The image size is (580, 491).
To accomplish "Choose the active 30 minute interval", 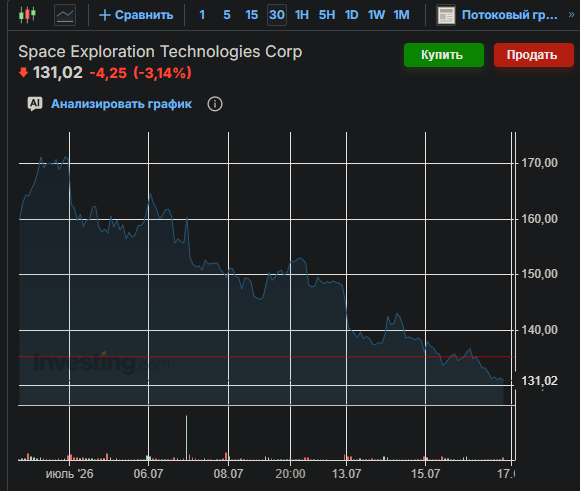I will (277, 15).
